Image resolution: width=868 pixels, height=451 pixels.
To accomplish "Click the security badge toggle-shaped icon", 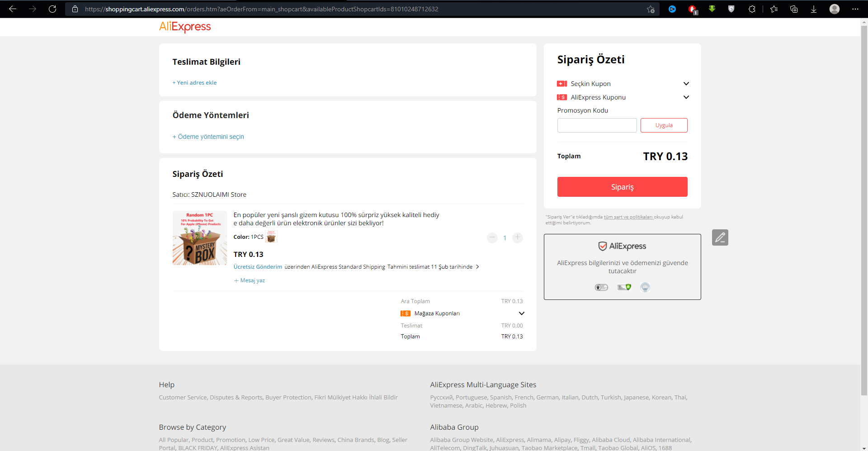I will pos(601,287).
